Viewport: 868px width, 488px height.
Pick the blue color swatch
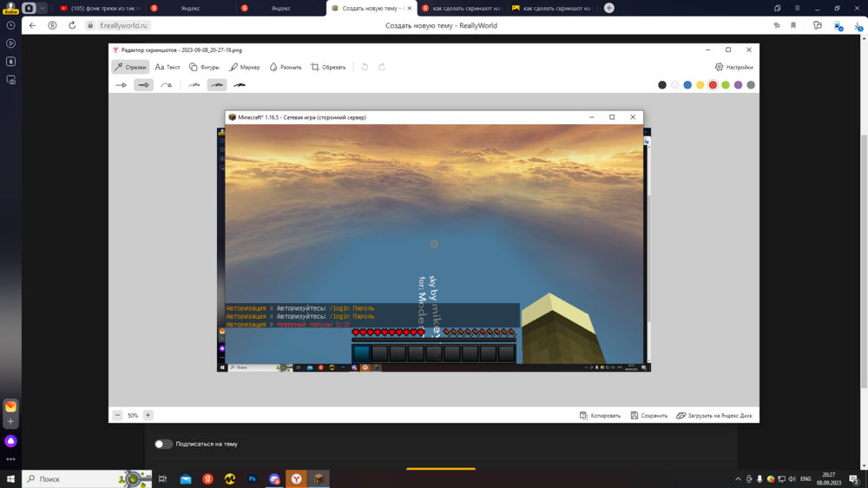[687, 85]
